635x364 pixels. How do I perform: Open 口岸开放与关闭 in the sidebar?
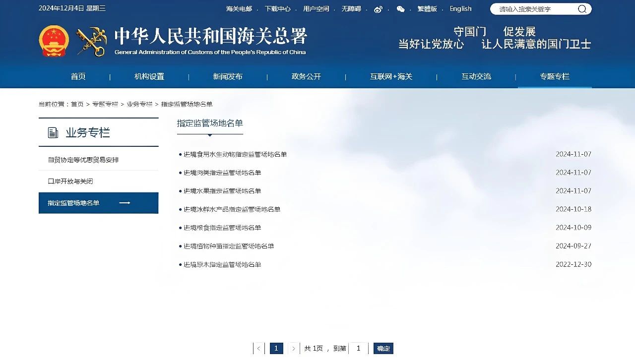70,182
